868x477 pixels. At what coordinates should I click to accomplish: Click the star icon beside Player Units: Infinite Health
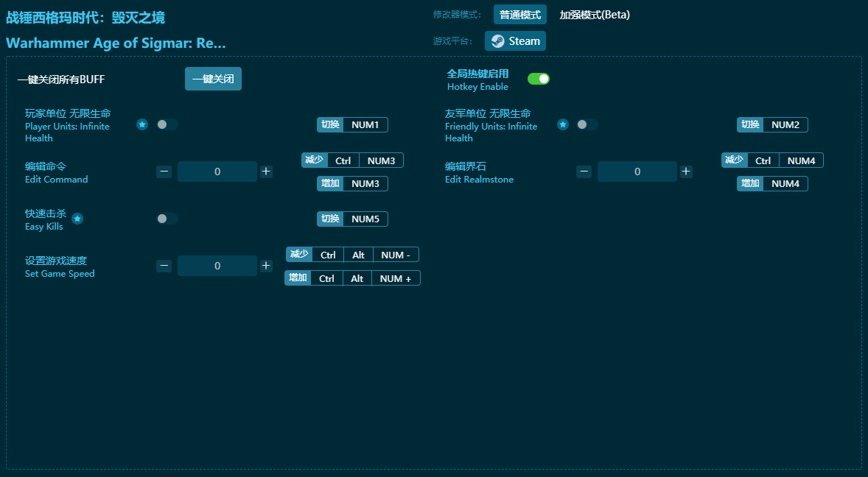(x=142, y=124)
